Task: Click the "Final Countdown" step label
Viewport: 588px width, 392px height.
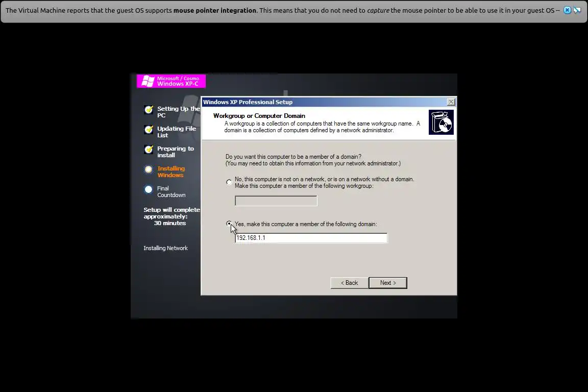Action: (x=171, y=192)
